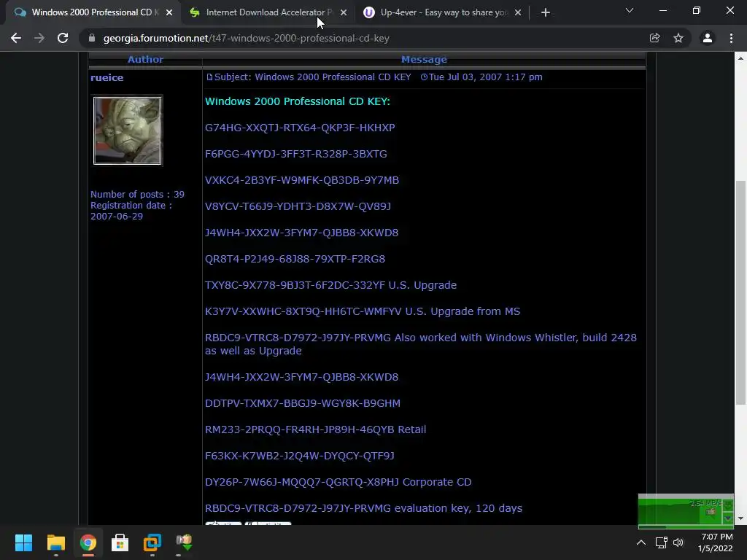
Task: Click the page scrollbar up arrow
Action: (x=740, y=58)
